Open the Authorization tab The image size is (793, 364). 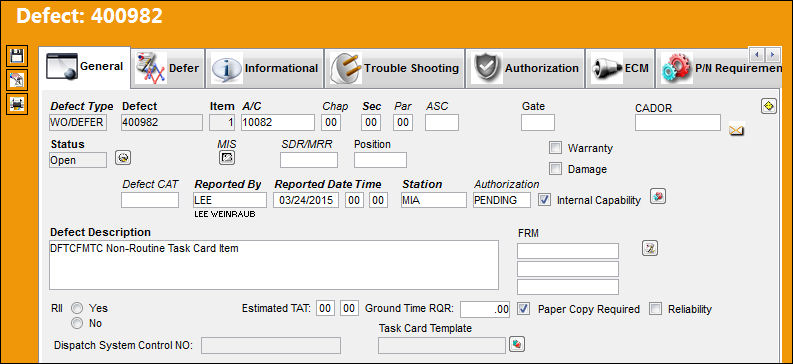(525, 68)
